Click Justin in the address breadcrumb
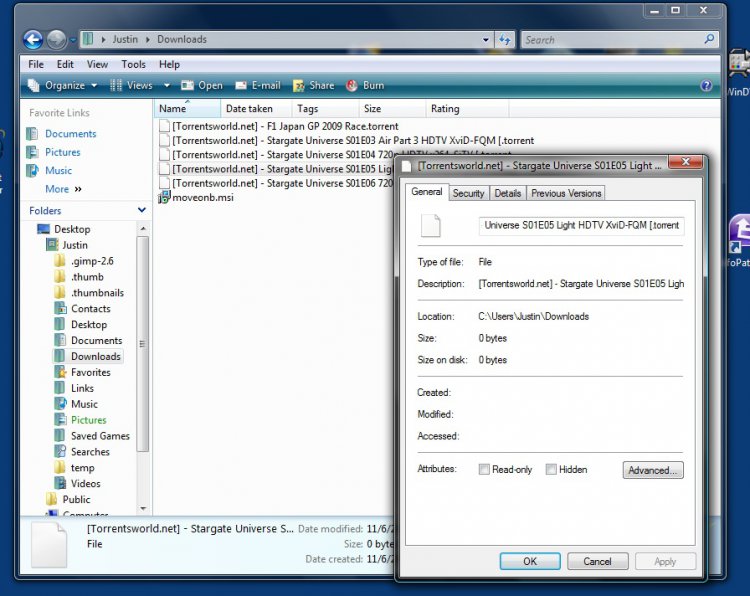Image resolution: width=750 pixels, height=596 pixels. coord(125,39)
